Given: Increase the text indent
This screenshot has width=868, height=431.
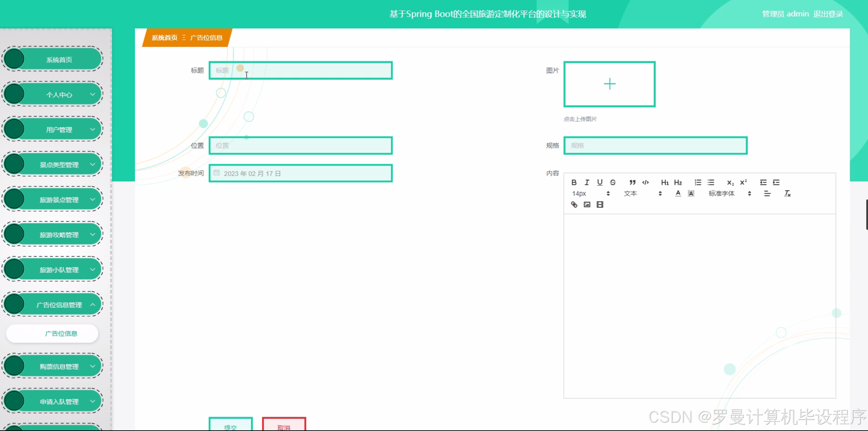Looking at the screenshot, I should pos(776,182).
